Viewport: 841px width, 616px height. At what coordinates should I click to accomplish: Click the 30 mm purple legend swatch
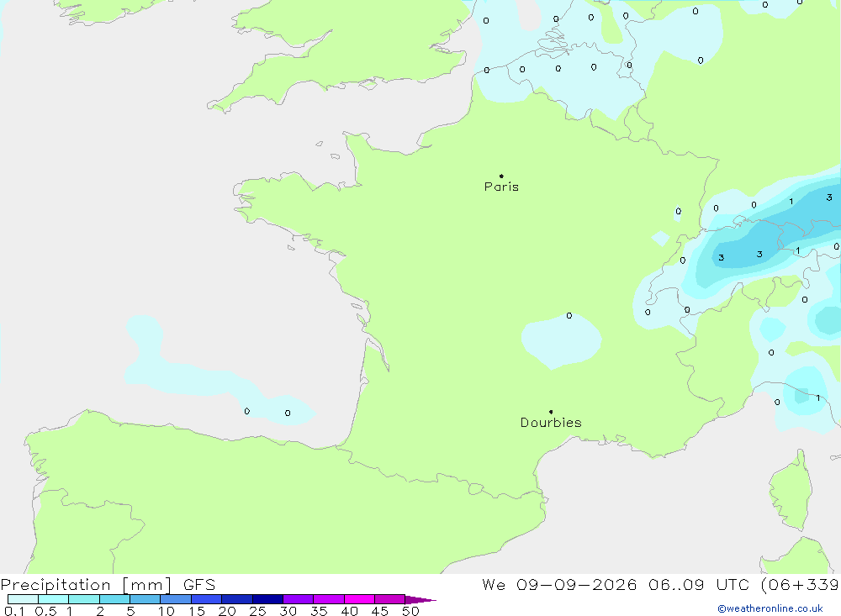point(298,599)
